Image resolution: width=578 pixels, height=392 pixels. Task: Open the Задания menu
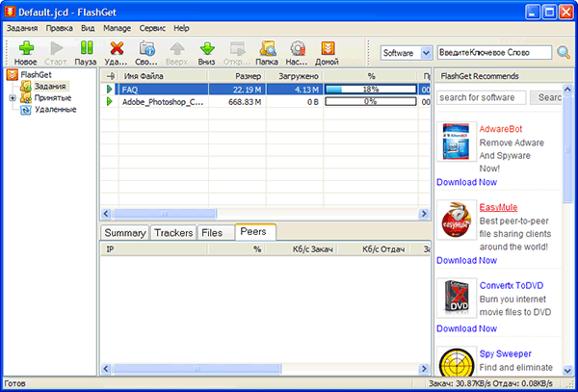(x=22, y=28)
